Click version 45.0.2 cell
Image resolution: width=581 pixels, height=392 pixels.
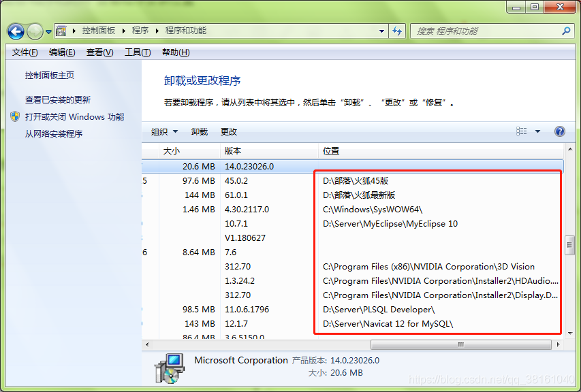pos(236,181)
